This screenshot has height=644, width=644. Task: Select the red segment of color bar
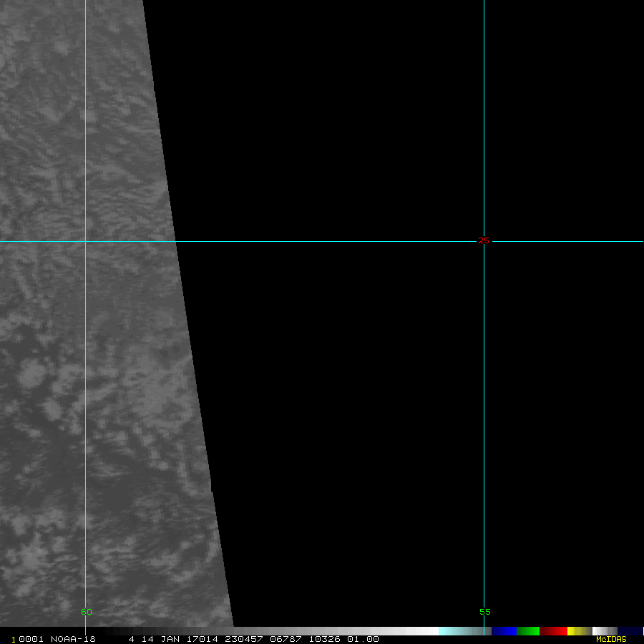coord(553,631)
